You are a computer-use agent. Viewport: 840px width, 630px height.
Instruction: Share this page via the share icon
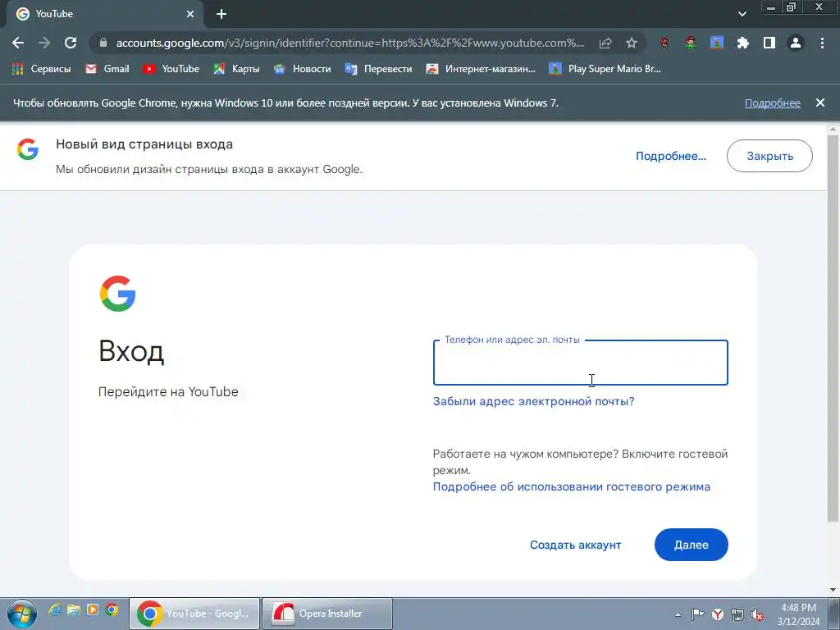[x=605, y=43]
